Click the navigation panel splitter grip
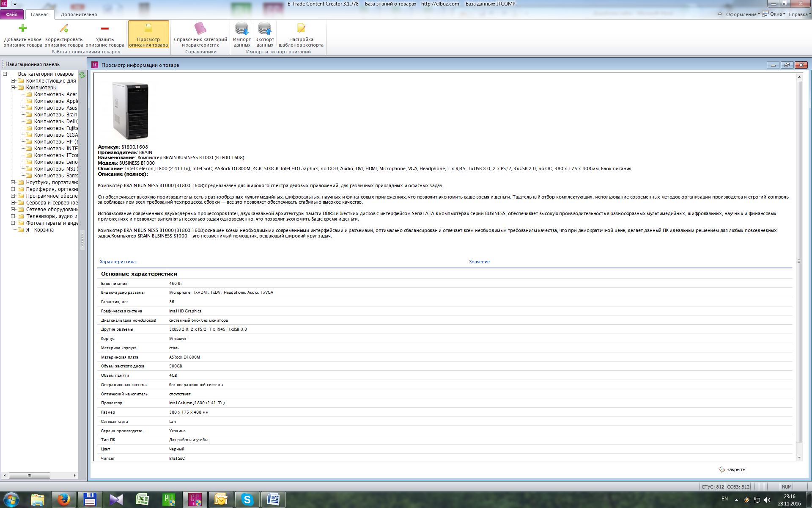The width and height of the screenshot is (812, 508). [x=82, y=240]
